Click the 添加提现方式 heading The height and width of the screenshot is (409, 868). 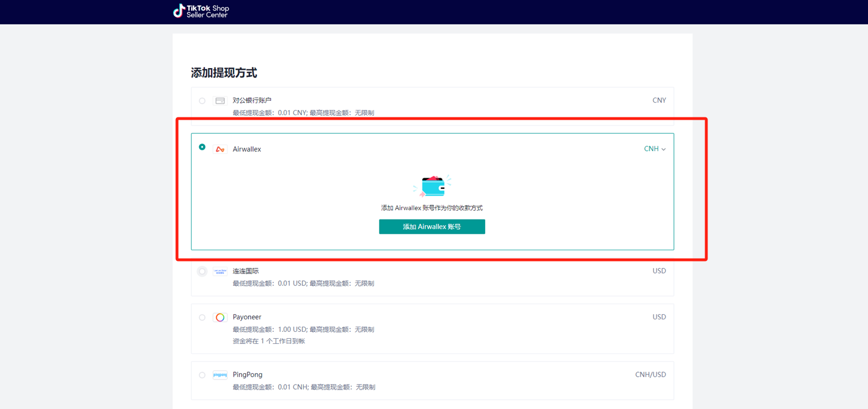tap(224, 73)
